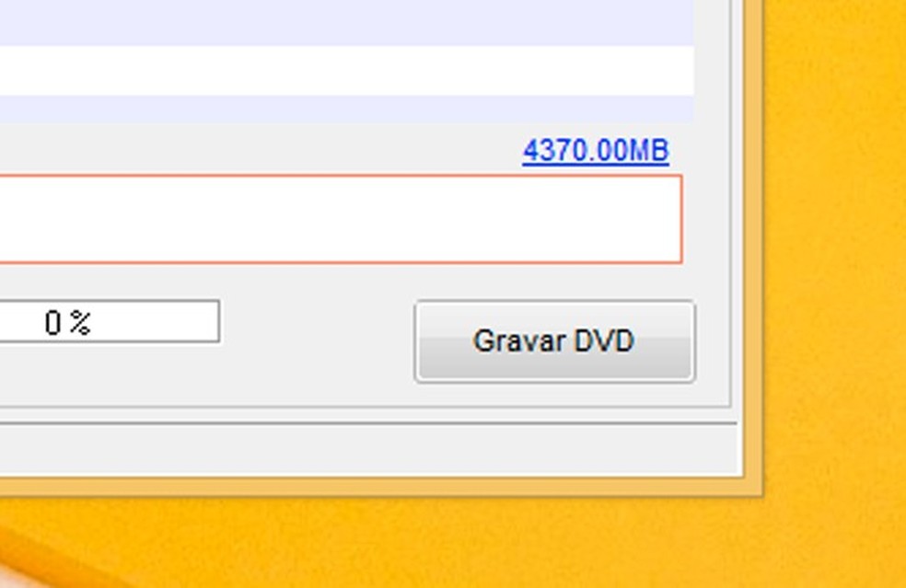Click empty gray area left of Gravar DVD

pyautogui.click(x=317, y=340)
